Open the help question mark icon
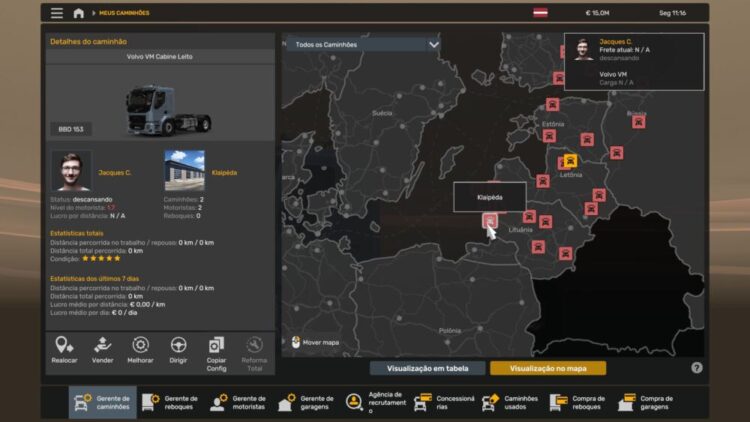Viewport: 750px width, 422px height. [696, 367]
